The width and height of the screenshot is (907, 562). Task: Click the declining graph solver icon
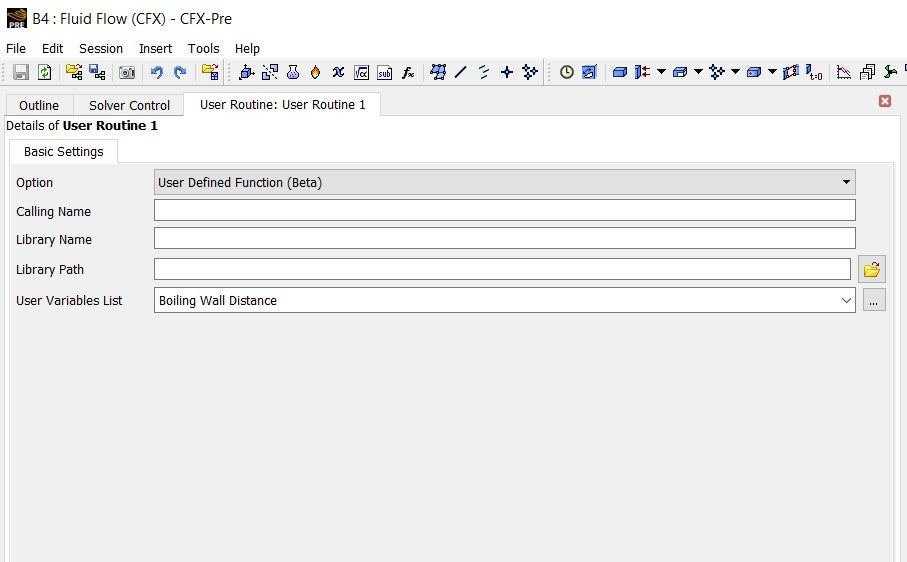click(844, 72)
